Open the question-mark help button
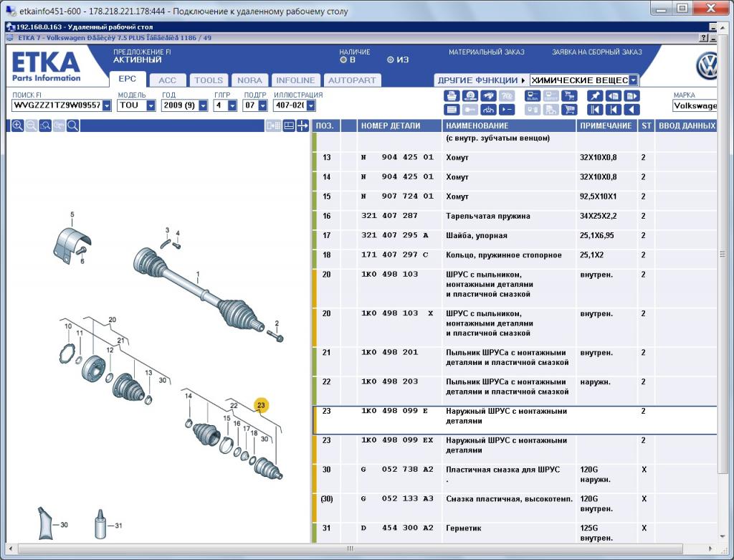 [x=704, y=38]
